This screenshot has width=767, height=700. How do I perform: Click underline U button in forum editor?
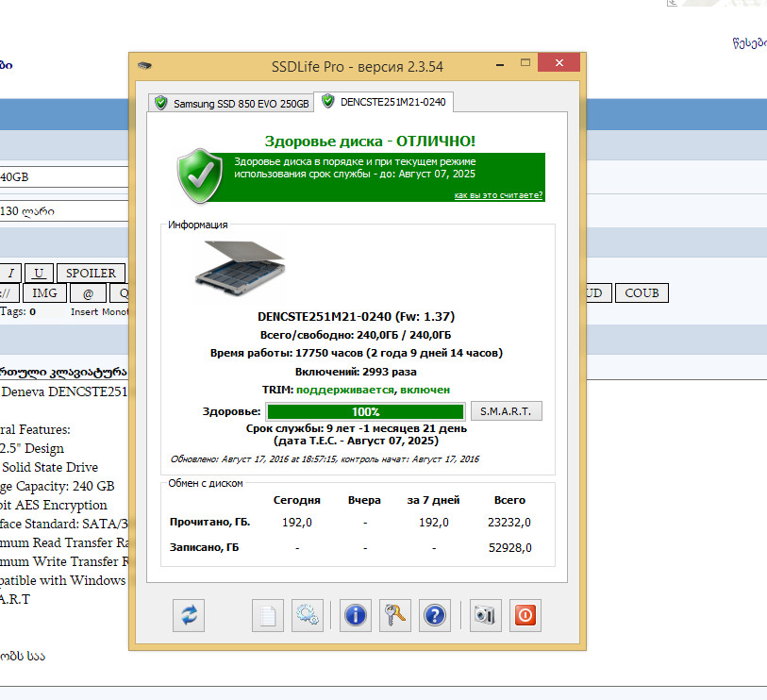(x=39, y=273)
